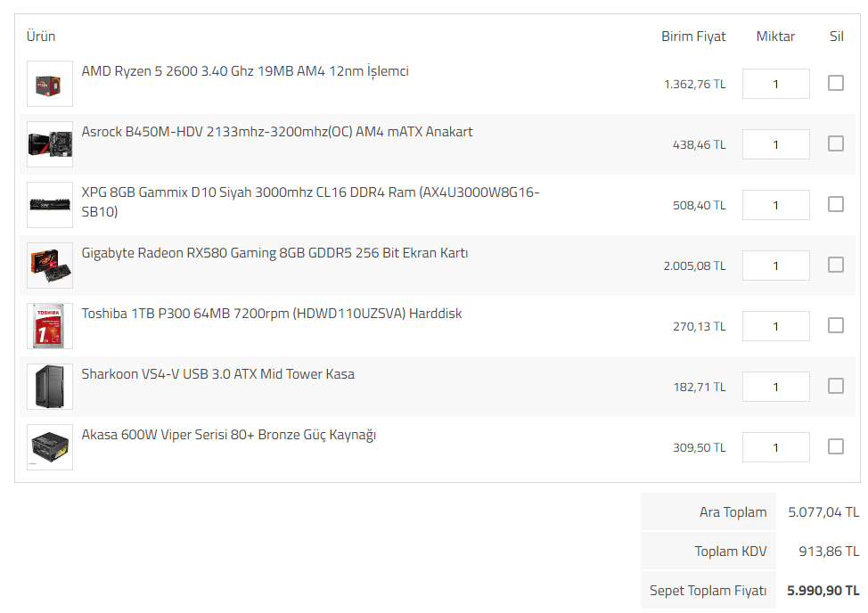Open the Toshiba 1TB P300 harddisk thumbnail
868x613 pixels.
[x=50, y=326]
